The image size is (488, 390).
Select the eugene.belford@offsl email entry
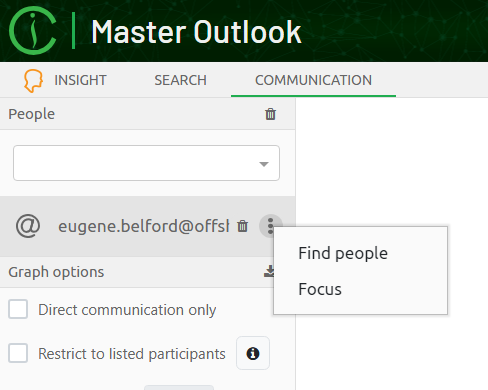[x=144, y=226]
